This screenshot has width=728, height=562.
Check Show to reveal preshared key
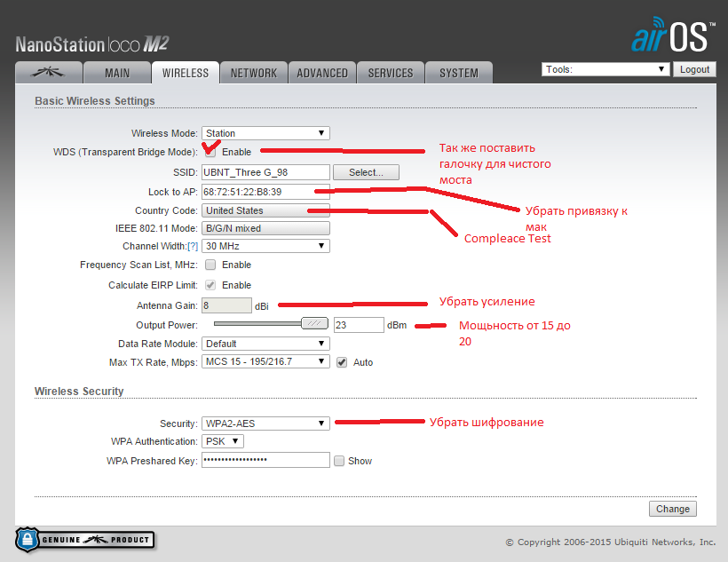click(x=339, y=461)
